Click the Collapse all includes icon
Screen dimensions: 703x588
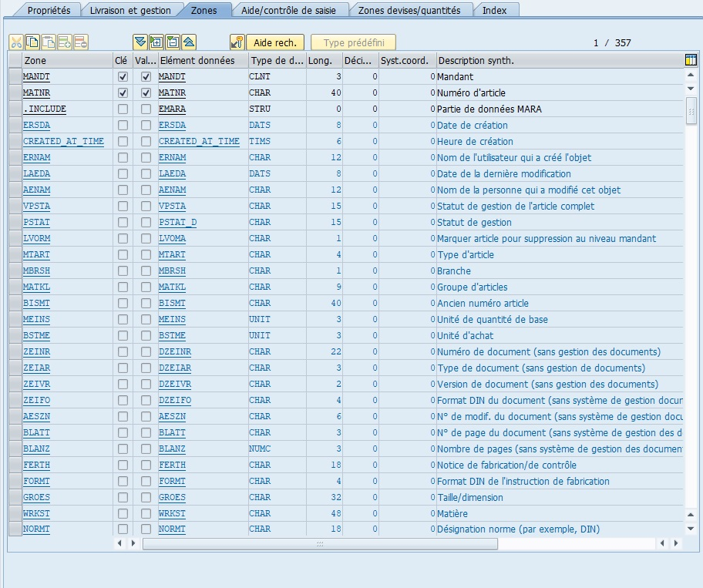pyautogui.click(x=189, y=43)
